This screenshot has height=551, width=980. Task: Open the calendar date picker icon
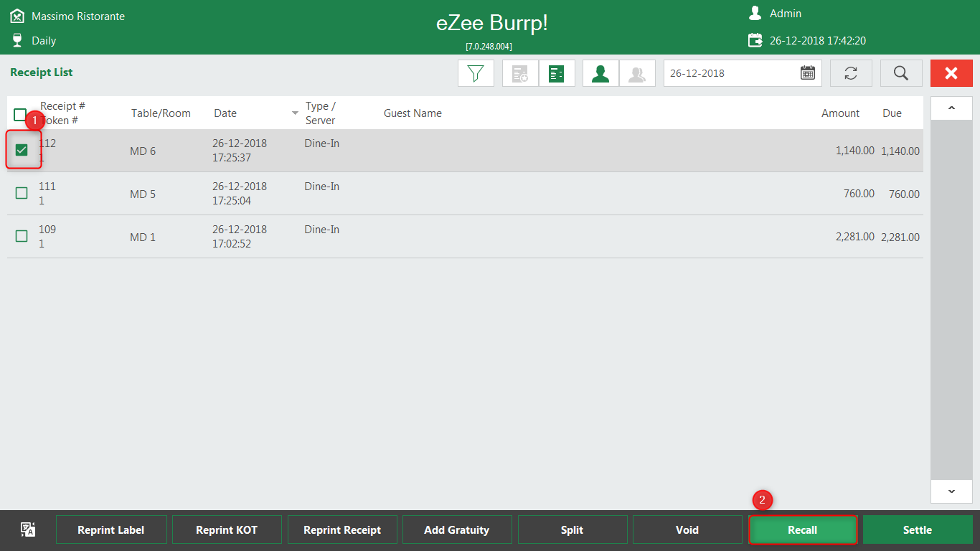(x=808, y=73)
